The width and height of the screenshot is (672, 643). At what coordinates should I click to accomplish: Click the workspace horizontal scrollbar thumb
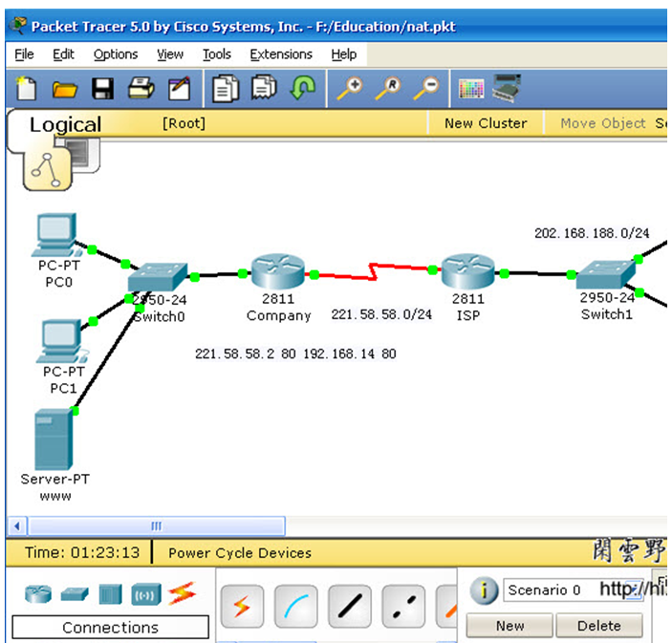click(x=157, y=526)
